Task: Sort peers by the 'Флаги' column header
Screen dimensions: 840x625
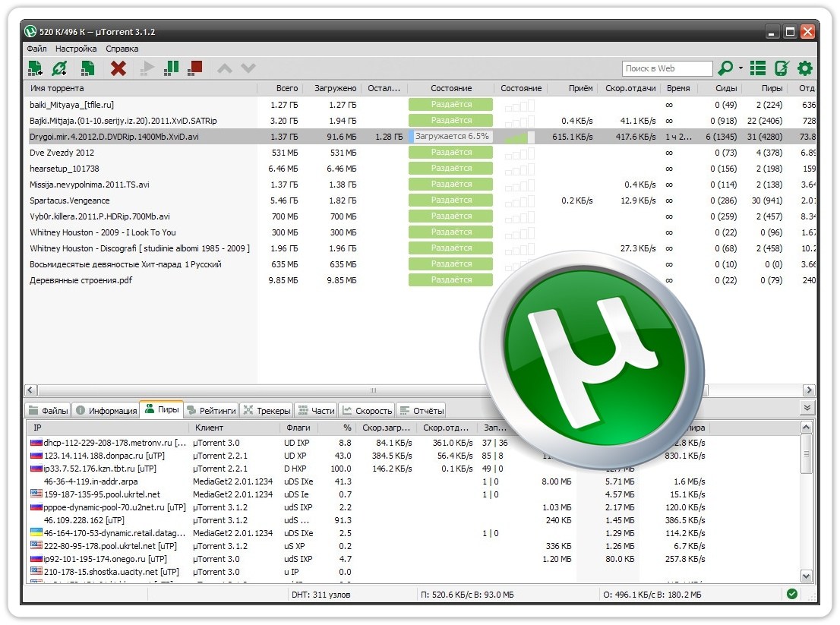Action: tap(299, 428)
